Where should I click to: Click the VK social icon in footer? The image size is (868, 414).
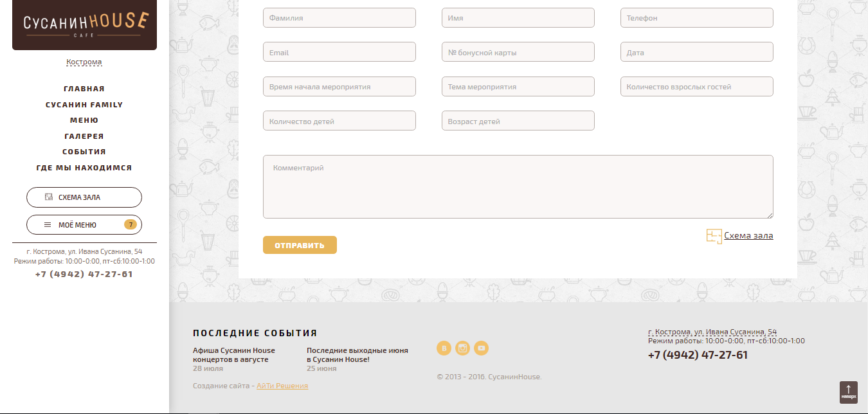[x=444, y=348]
